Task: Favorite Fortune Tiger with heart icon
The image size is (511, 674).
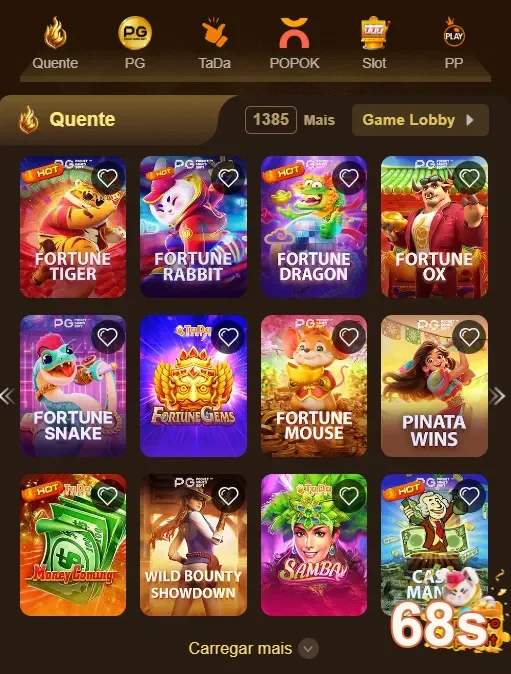Action: (107, 178)
